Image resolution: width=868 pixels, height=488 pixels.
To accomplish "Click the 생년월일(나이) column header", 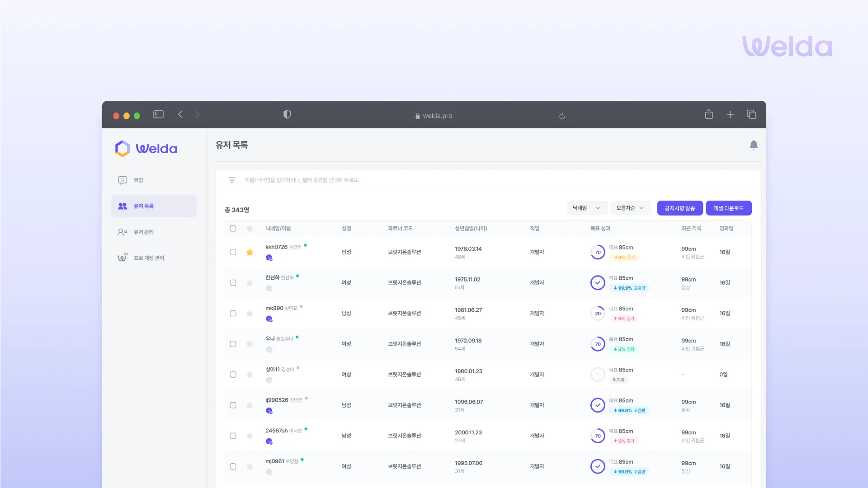I will [x=471, y=229].
